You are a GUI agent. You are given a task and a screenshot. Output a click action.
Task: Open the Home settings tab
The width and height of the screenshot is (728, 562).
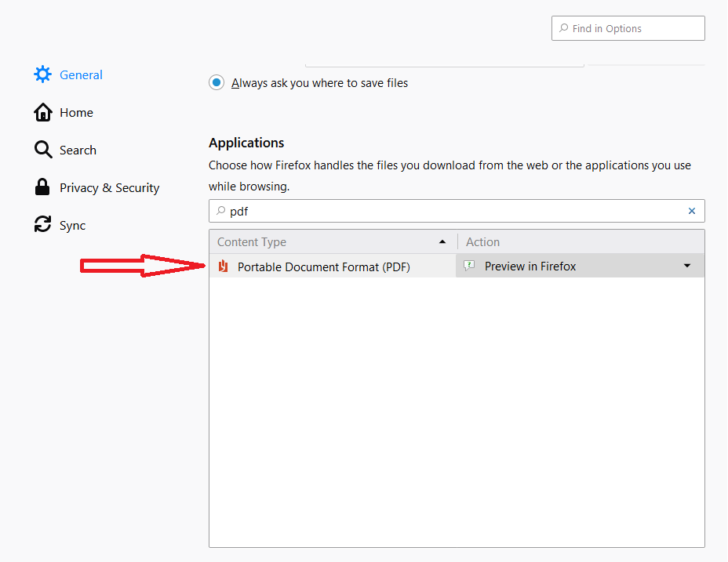coord(64,112)
